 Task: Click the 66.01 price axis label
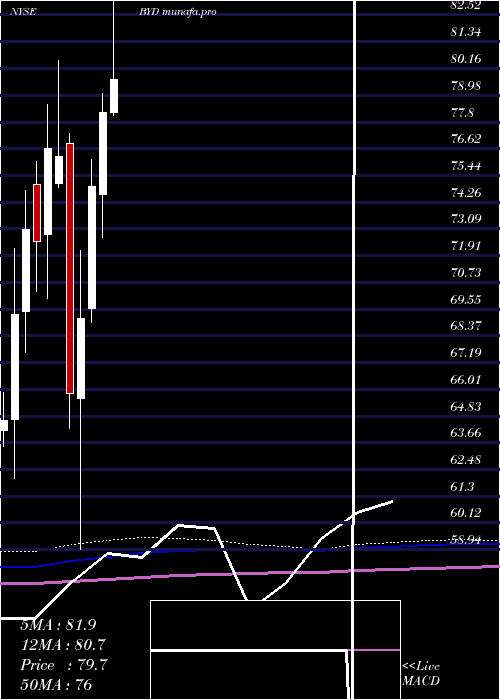pos(466,379)
